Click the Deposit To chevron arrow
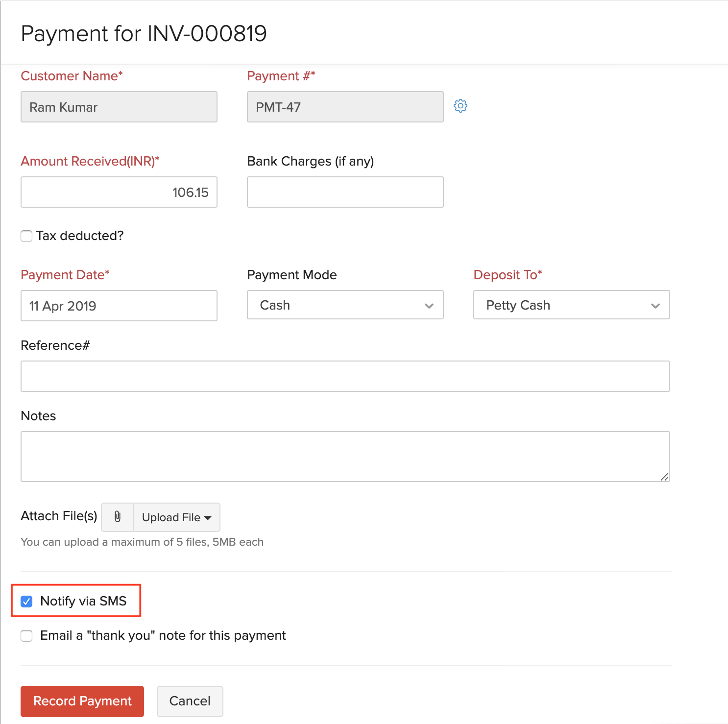728x724 pixels. point(655,306)
